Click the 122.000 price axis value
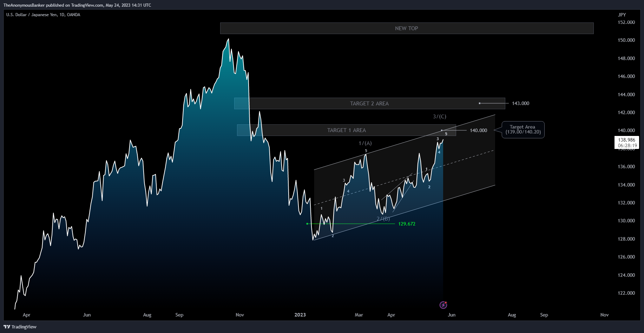644x333 pixels. 626,293
